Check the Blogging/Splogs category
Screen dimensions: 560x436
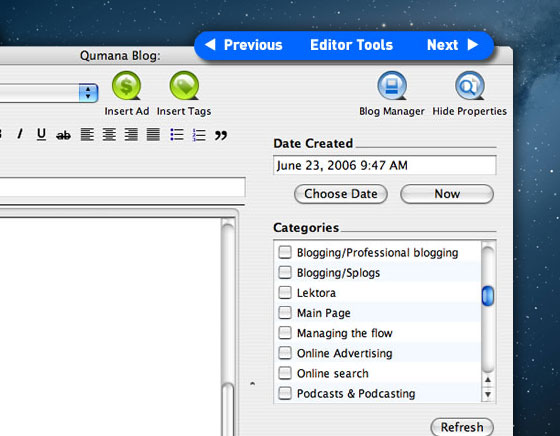coord(285,272)
